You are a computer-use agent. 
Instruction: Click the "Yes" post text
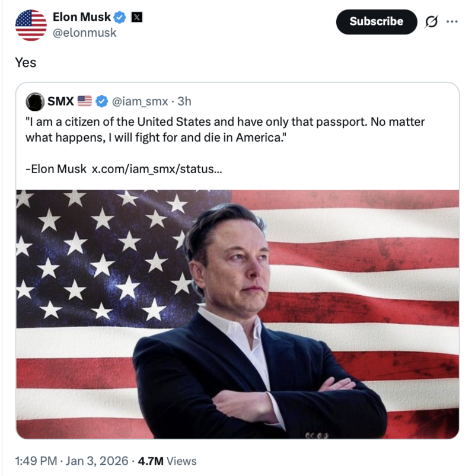click(x=26, y=62)
